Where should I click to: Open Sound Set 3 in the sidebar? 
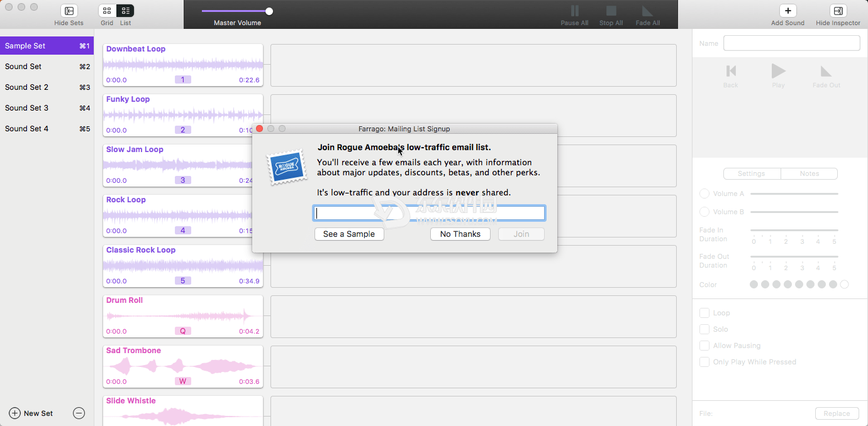tap(47, 108)
